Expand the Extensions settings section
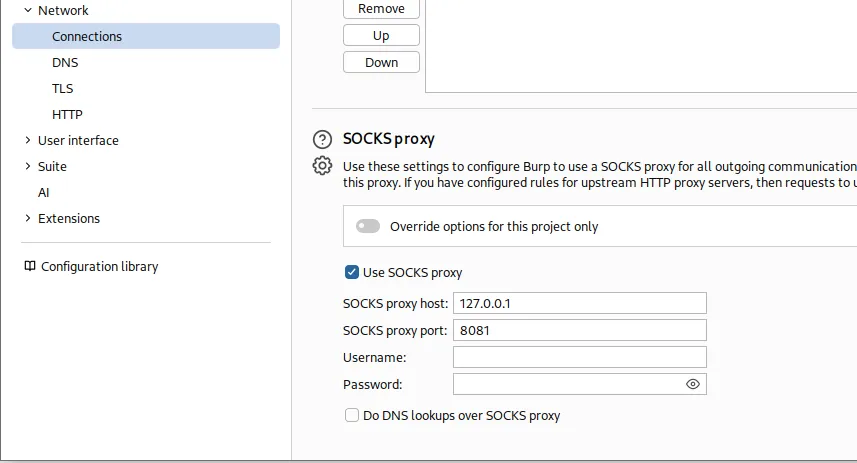857x463 pixels. [x=28, y=218]
